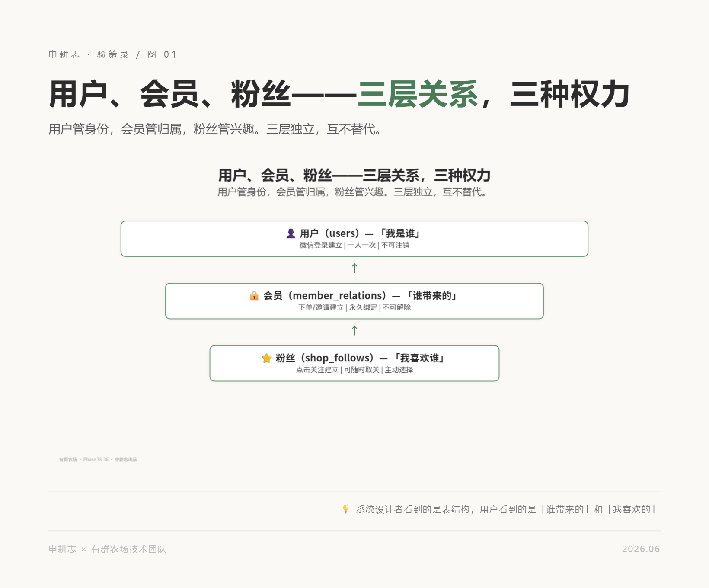The width and height of the screenshot is (709, 588).
Task: Click the orange lock icon beside 会员
Action: coord(254,296)
